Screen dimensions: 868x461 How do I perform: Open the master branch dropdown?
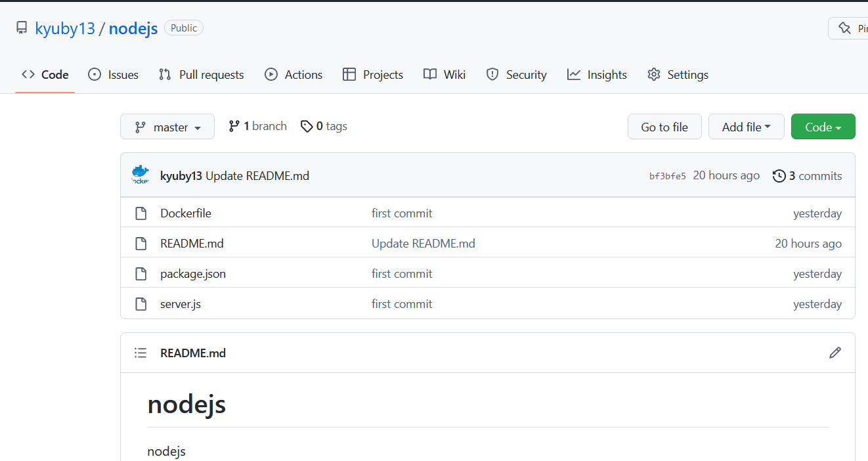(167, 126)
